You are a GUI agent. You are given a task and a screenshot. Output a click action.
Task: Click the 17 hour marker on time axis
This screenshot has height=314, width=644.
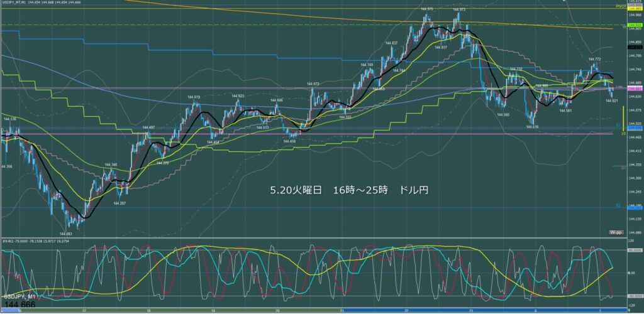point(84,311)
